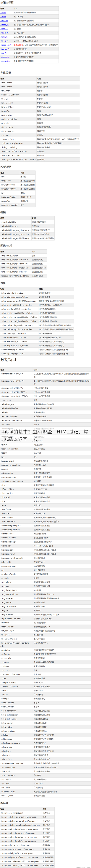Open the <param /> tag link
The image size is (91, 868).
5,49
